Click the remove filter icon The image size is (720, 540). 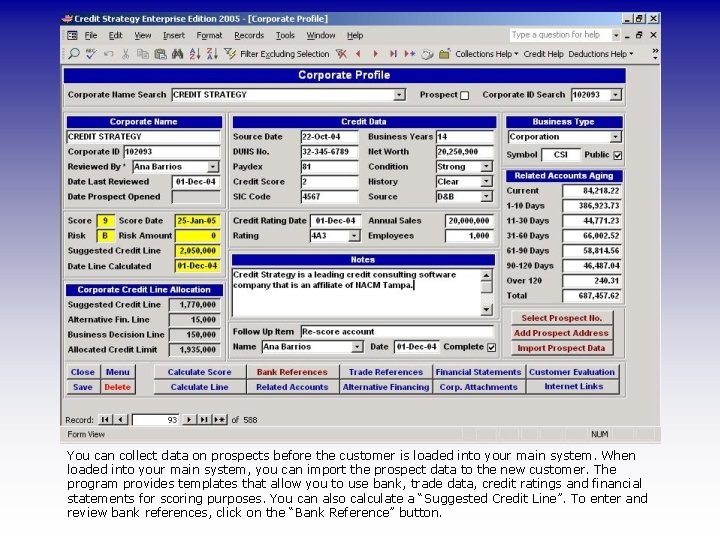(341, 54)
